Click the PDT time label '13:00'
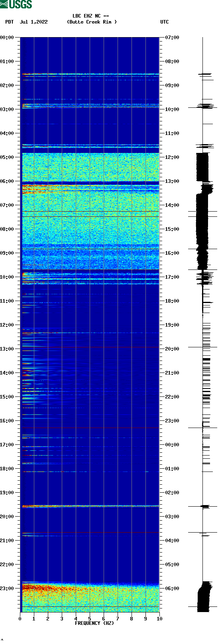This screenshot has height=644, width=220. pos(7,349)
